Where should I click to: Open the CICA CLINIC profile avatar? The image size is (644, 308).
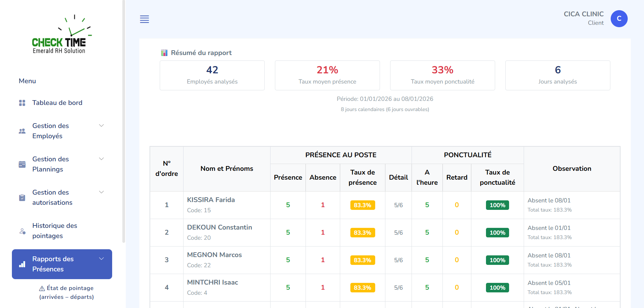(619, 19)
